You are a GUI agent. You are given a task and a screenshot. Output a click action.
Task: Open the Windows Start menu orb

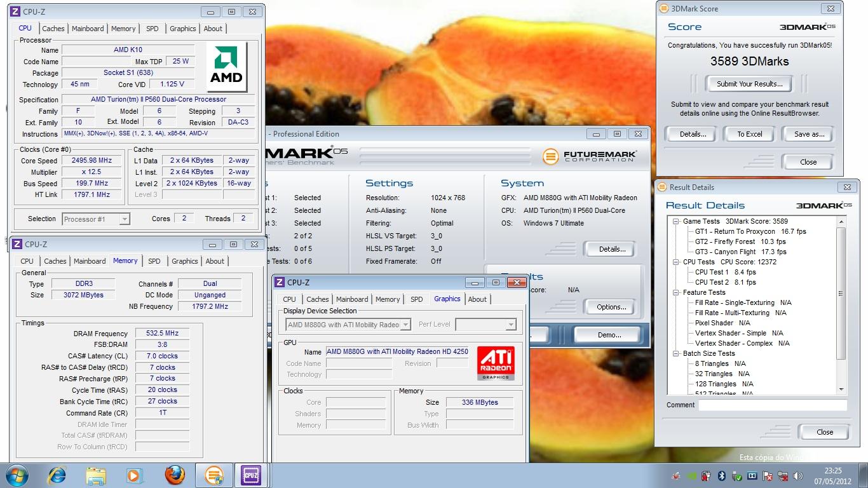tap(16, 475)
